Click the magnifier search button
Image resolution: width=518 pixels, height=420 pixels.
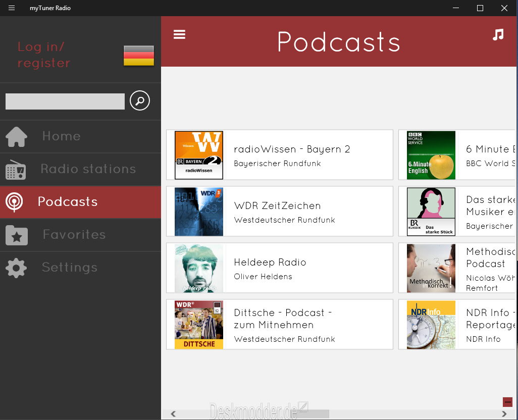pos(140,100)
